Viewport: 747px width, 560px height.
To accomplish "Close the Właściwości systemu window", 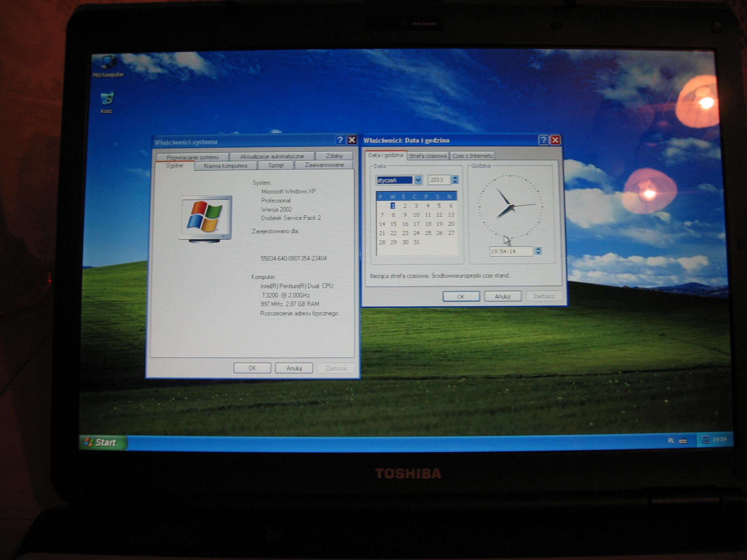I will 352,140.
